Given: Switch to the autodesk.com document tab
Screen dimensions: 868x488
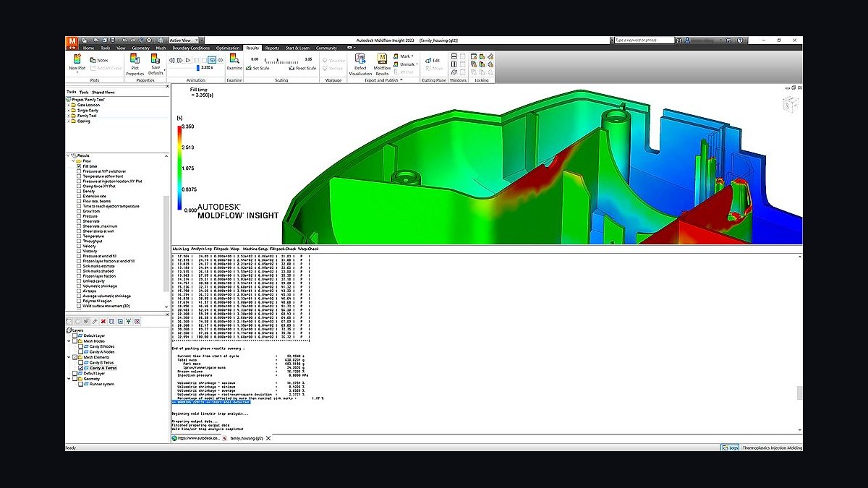Looking at the screenshot, I should click(x=195, y=438).
